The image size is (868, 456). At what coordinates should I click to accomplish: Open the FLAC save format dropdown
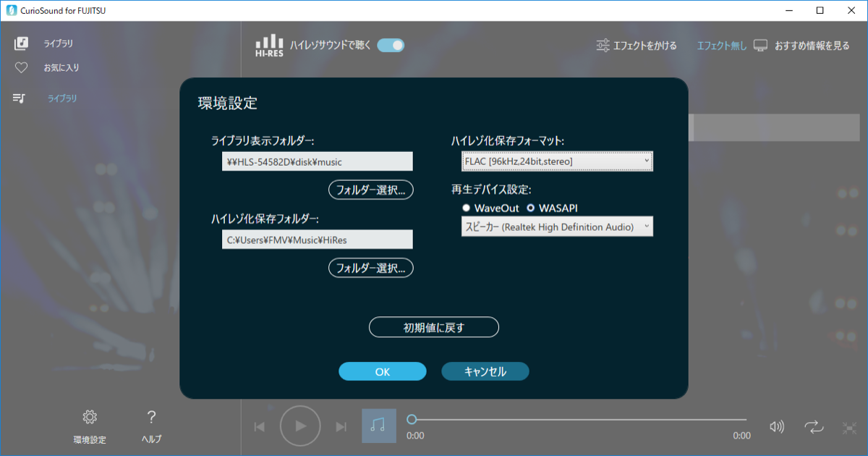coord(557,161)
